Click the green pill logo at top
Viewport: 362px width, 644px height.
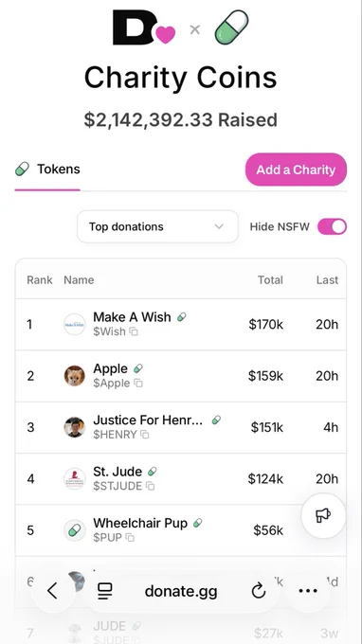coord(231,27)
